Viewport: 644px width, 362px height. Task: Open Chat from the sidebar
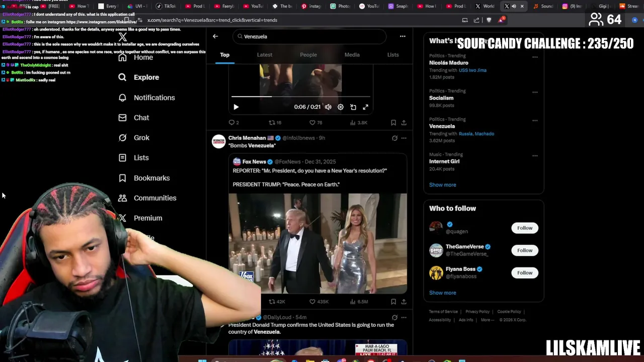133,118
